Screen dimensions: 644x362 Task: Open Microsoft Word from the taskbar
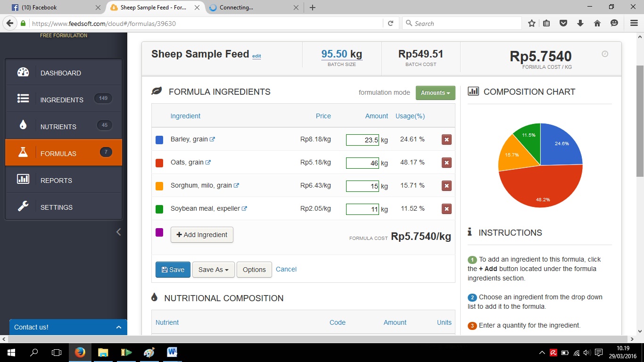click(172, 352)
